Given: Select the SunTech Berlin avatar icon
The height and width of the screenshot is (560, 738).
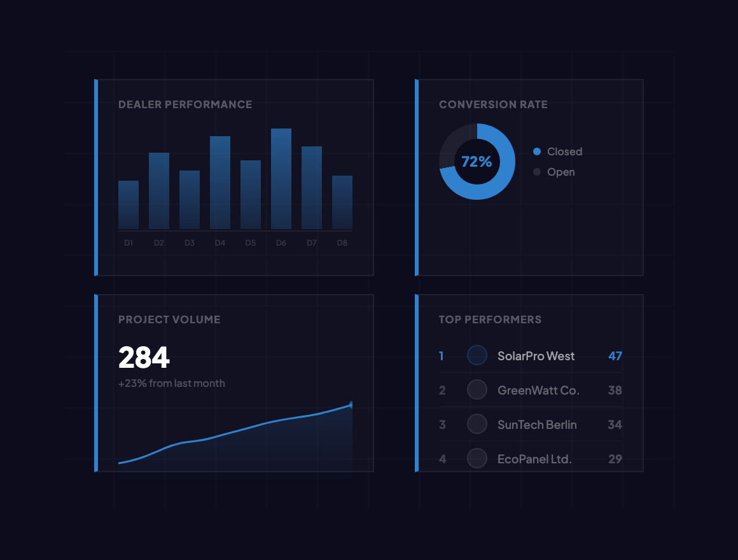Looking at the screenshot, I should pyautogui.click(x=477, y=424).
